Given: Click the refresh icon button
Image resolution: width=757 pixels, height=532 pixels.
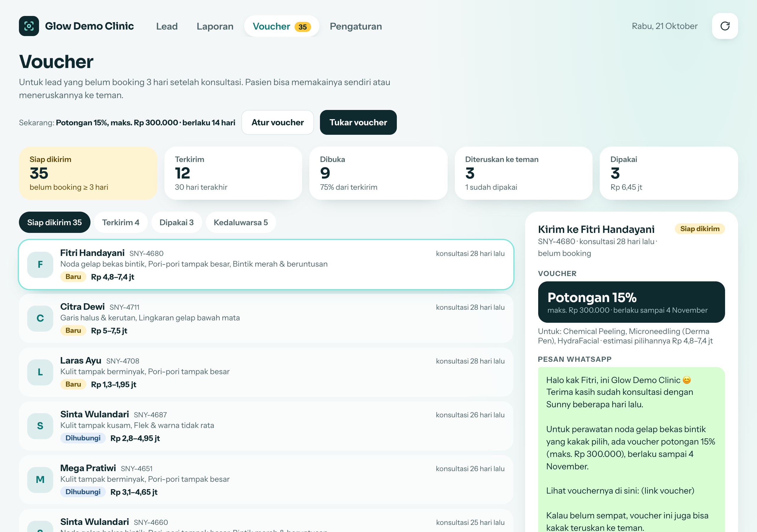Looking at the screenshot, I should pyautogui.click(x=725, y=26).
